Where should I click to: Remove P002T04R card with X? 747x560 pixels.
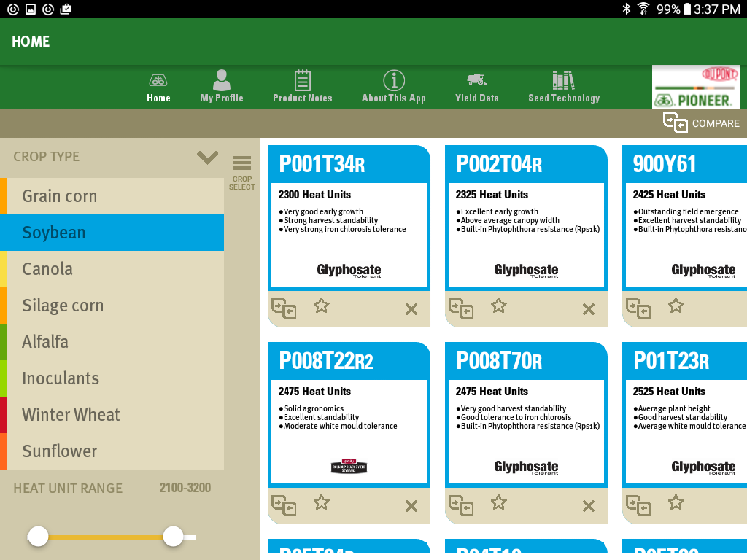click(x=589, y=309)
